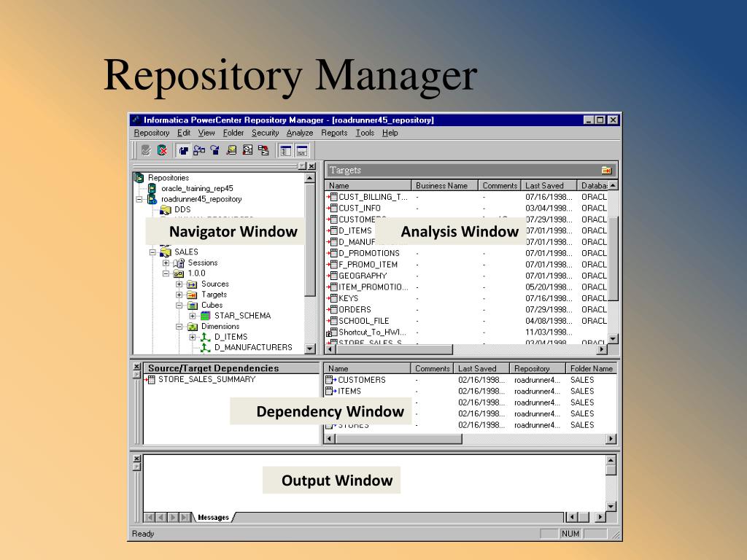Click the output pane scroll up arrow

611,460
